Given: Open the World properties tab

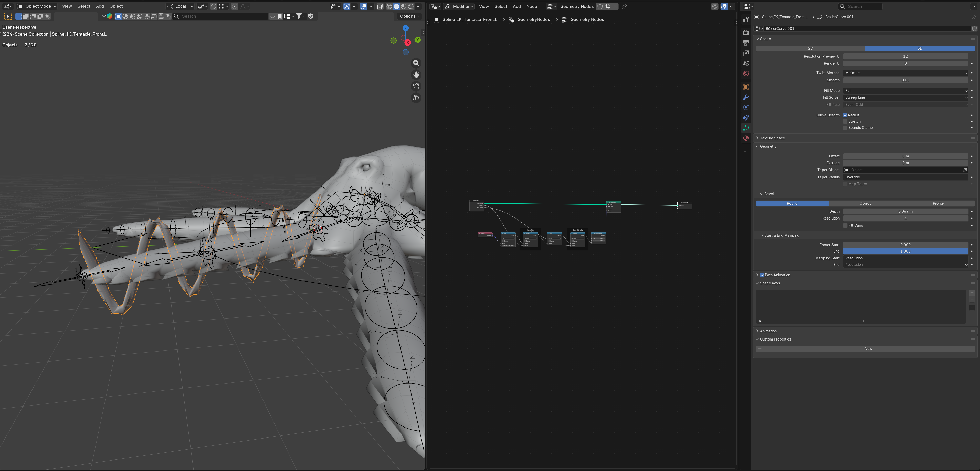Looking at the screenshot, I should pos(746,74).
